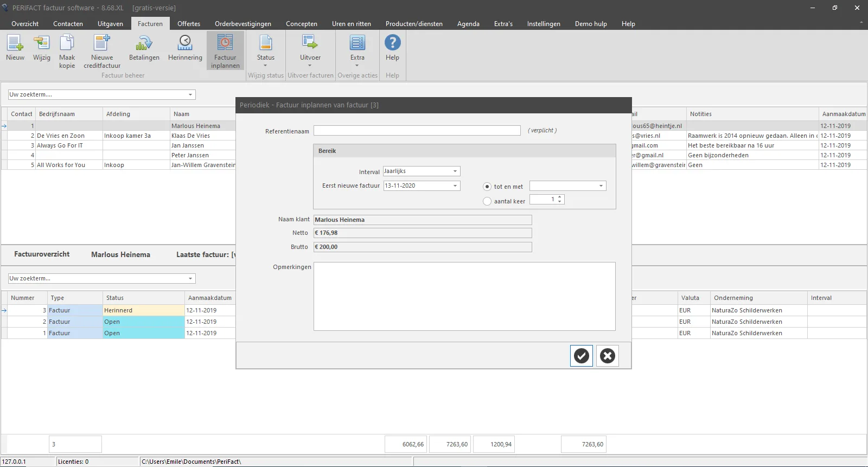
Task: Switch to the Overzicht tab
Action: coord(25,24)
